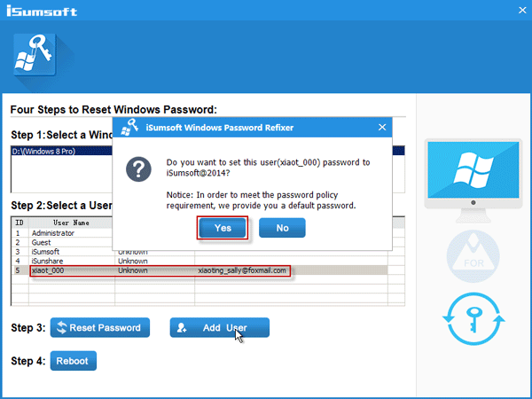Select the Administrator user row
This screenshot has width=532, height=399.
pyautogui.click(x=199, y=233)
